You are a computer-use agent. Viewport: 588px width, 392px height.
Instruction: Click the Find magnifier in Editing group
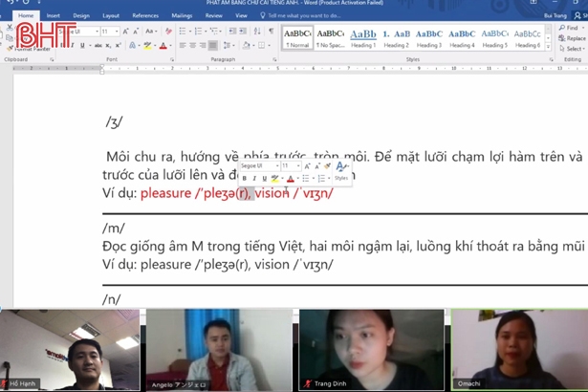pyautogui.click(x=562, y=28)
